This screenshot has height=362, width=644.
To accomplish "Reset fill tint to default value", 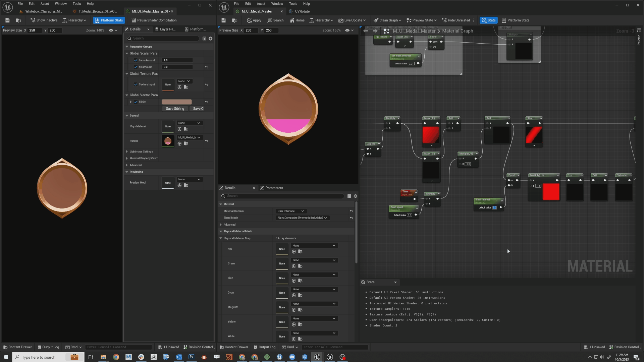I will pos(207,102).
